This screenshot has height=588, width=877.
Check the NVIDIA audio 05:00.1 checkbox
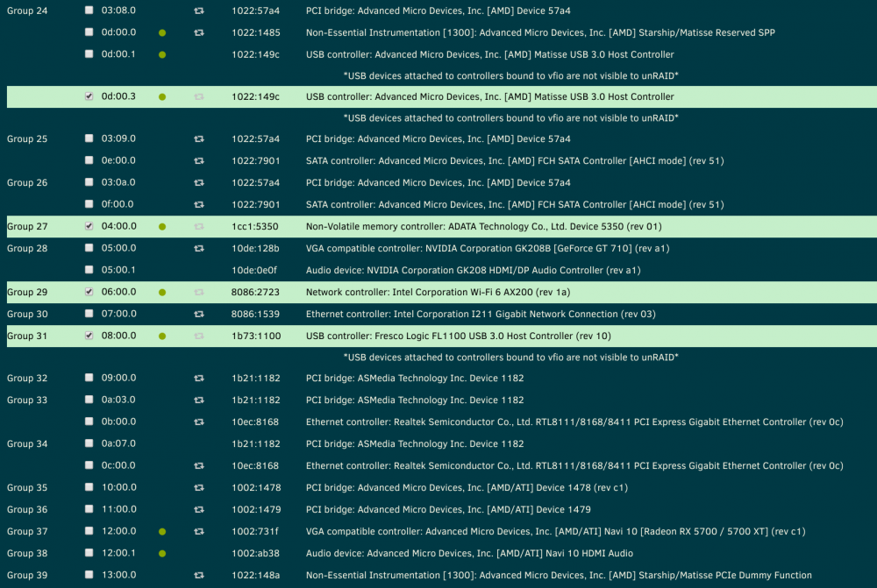point(89,269)
